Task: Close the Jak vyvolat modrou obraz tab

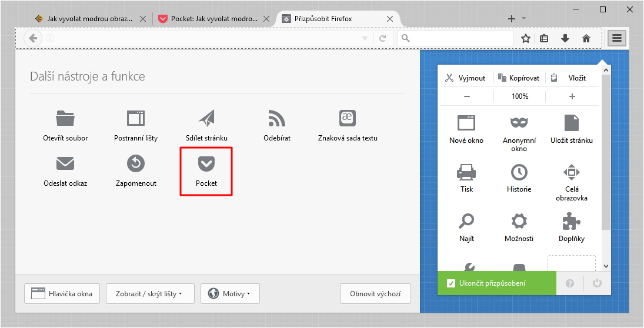Action: [x=142, y=18]
